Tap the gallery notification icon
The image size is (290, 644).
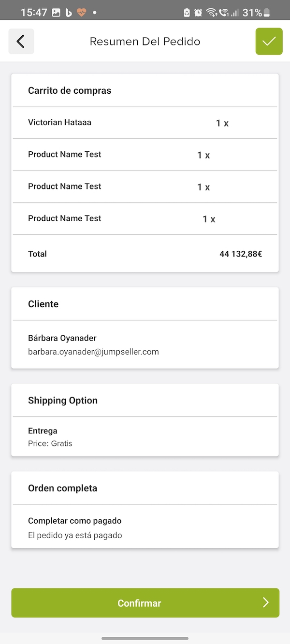[56, 13]
